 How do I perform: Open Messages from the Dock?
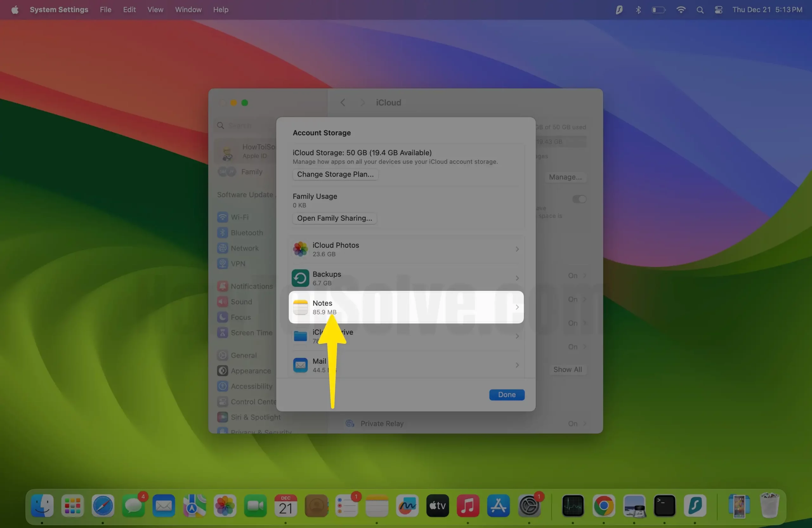point(133,505)
